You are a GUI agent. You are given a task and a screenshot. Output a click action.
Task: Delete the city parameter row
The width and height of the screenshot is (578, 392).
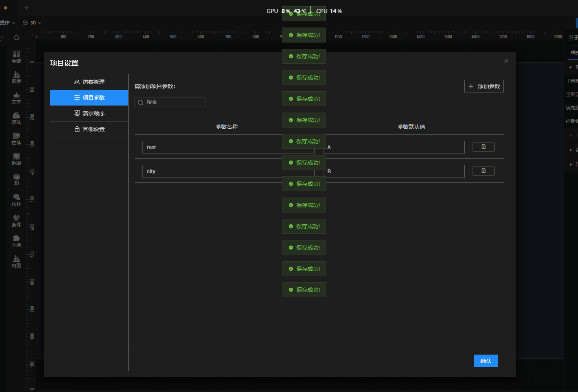[483, 171]
